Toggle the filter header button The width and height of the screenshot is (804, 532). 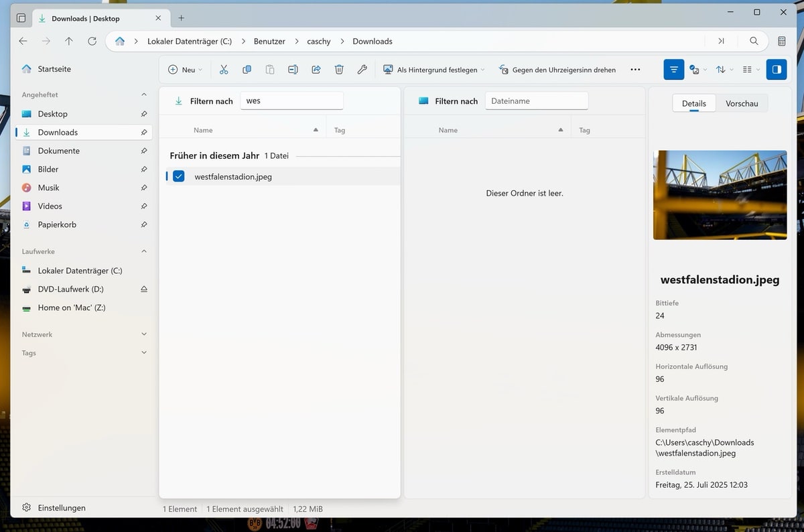[x=674, y=70]
